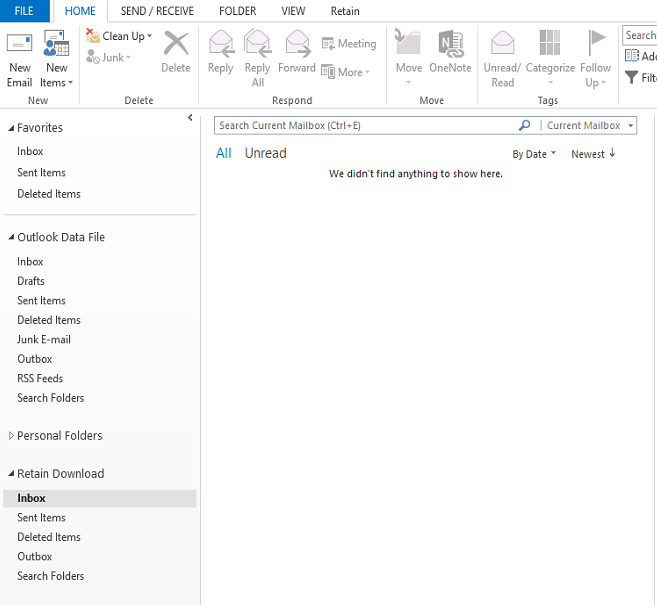Expand the Personal Folders tree

coord(11,436)
